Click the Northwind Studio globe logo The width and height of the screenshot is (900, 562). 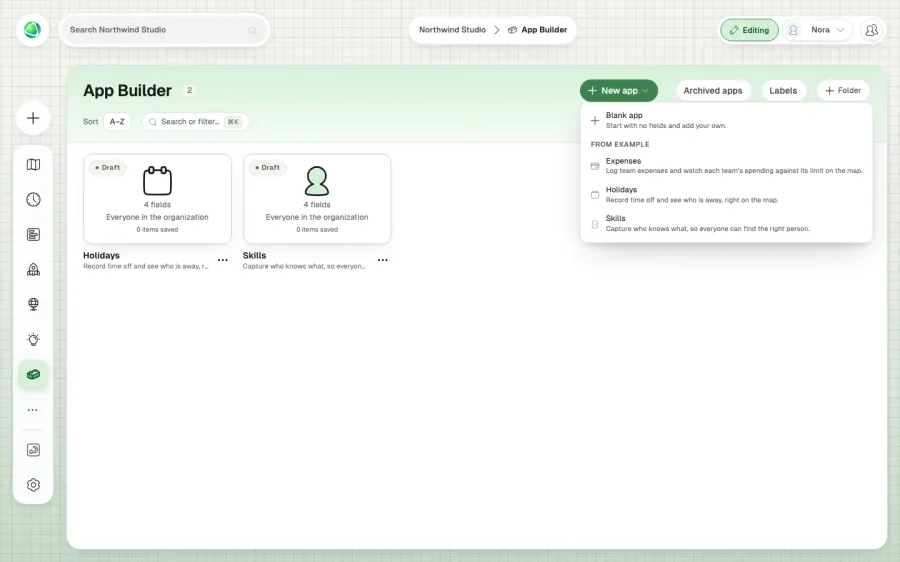(33, 29)
